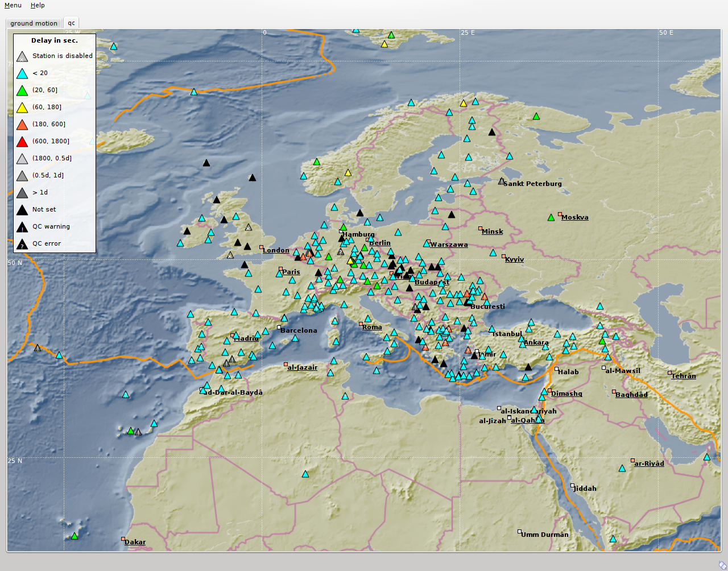Click the yellow station triangle in southern Norway
Image resolution: width=728 pixels, height=571 pixels.
coord(348,173)
